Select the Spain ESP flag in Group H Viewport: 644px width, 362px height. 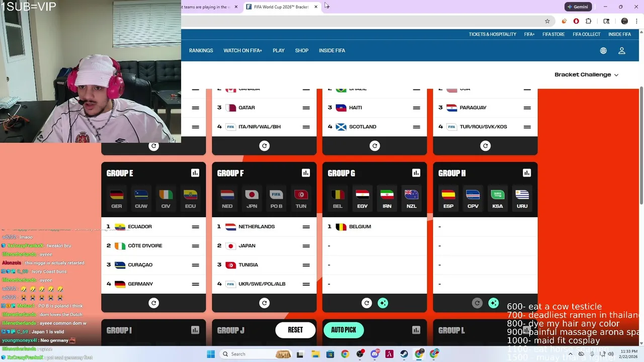tap(448, 199)
